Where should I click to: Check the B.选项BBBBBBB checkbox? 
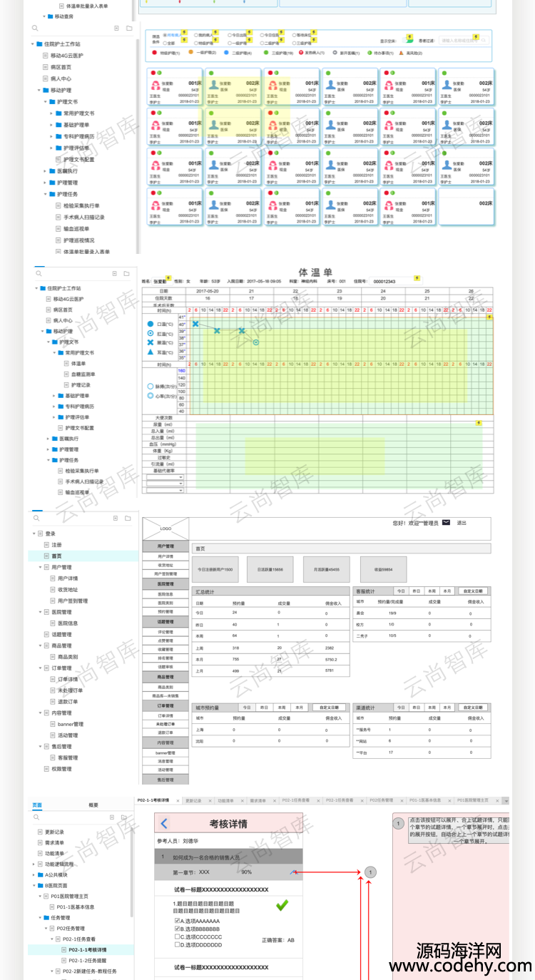click(x=178, y=929)
